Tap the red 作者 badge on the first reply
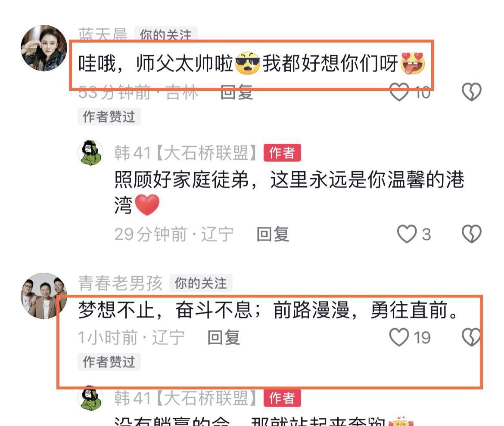 coord(282,153)
